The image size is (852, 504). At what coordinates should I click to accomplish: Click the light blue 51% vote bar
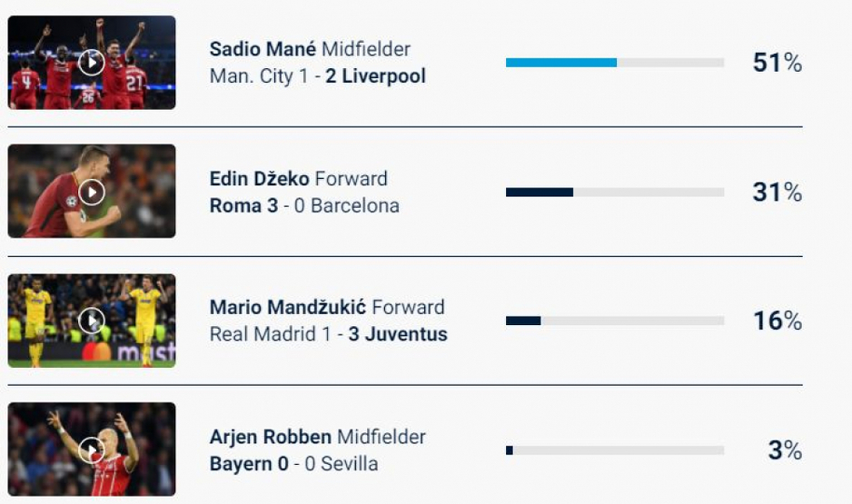[x=561, y=63]
